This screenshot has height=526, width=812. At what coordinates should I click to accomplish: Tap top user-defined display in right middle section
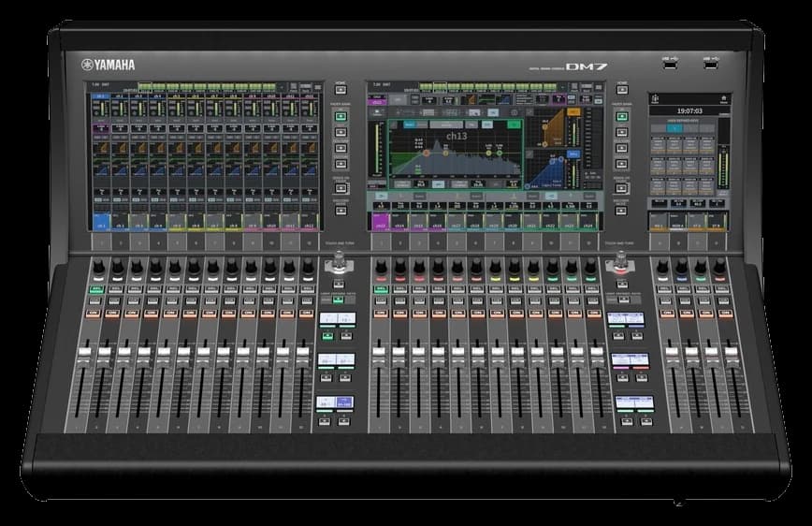(626, 319)
